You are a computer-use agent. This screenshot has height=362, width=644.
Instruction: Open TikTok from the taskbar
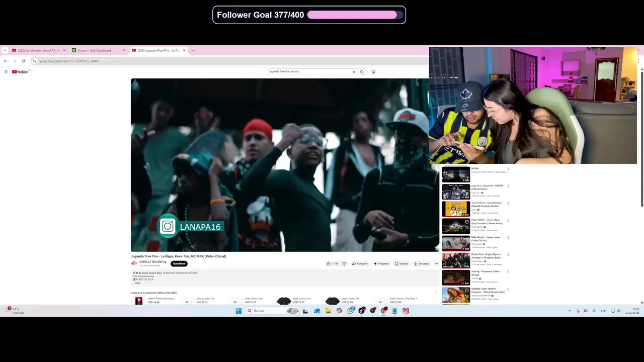[x=362, y=311]
